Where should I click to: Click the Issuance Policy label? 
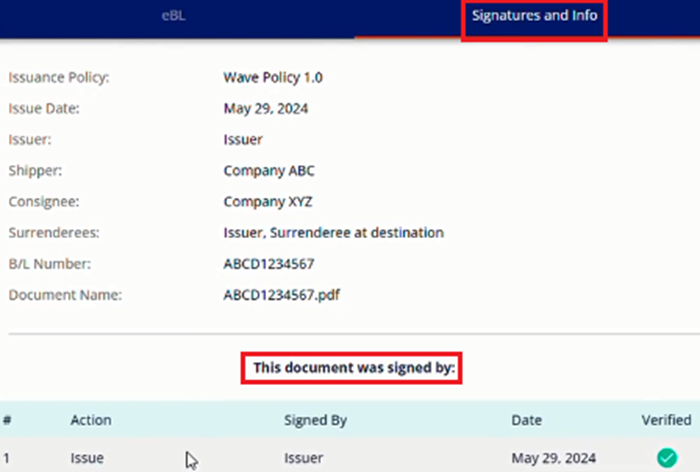point(58,78)
